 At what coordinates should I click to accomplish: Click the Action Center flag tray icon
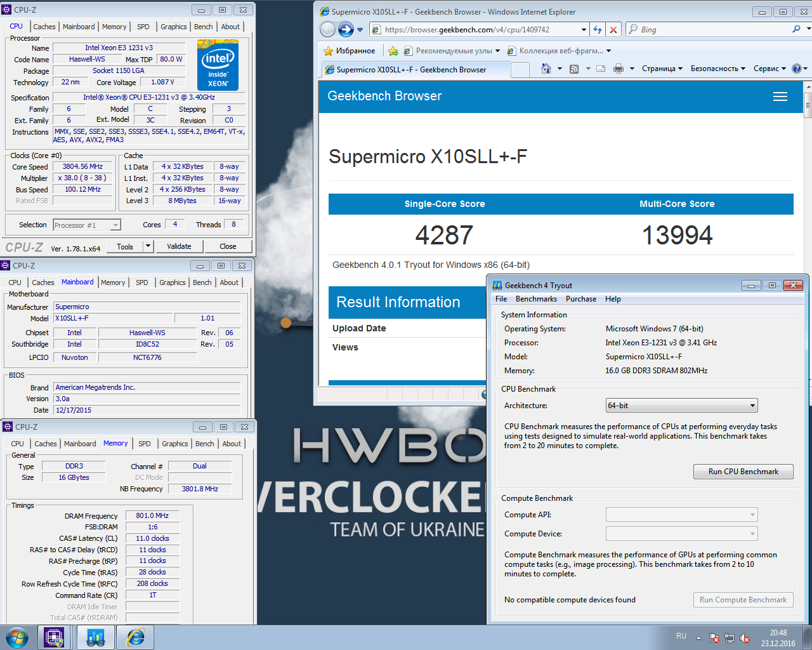[714, 637]
